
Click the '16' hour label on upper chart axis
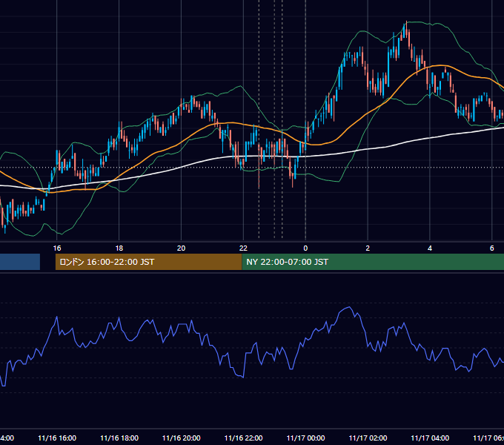(57, 248)
